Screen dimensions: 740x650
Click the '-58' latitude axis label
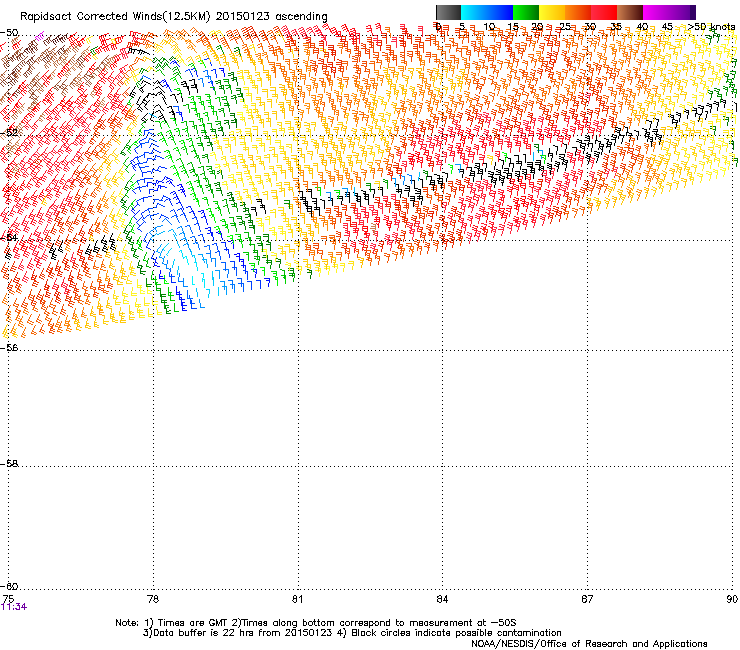(9, 464)
